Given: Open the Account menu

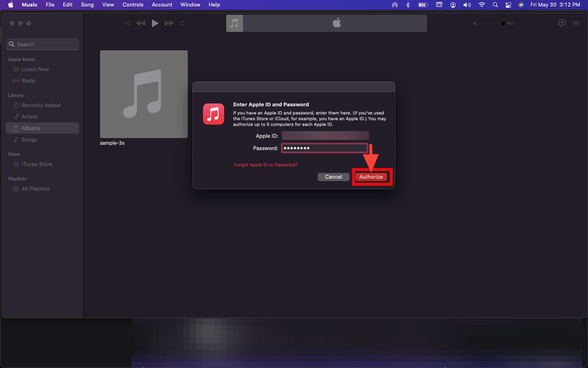Looking at the screenshot, I should tap(162, 5).
